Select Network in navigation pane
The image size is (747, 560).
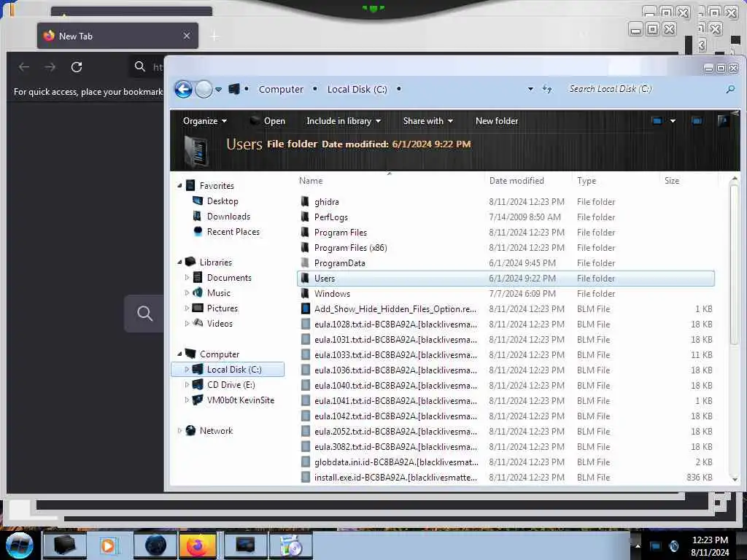tap(216, 430)
